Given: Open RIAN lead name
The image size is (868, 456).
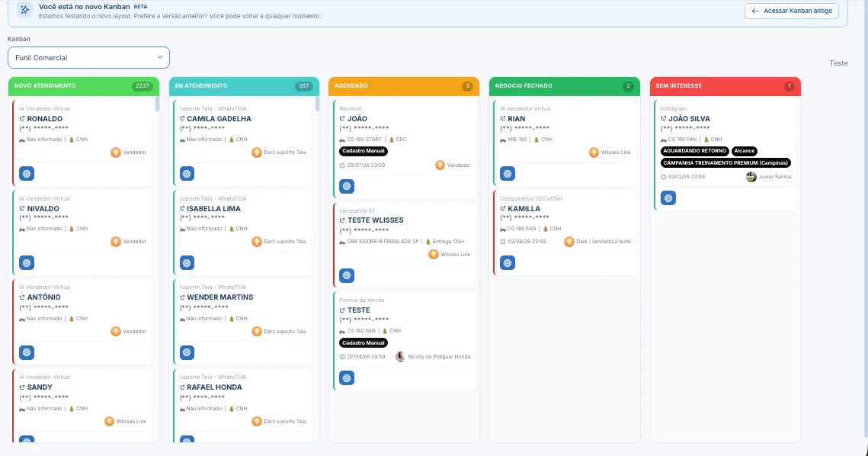Looking at the screenshot, I should coord(517,118).
